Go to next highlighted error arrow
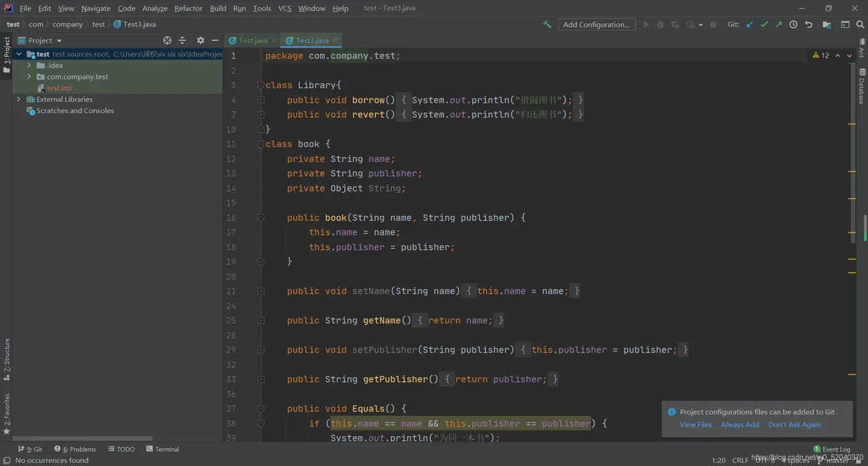The width and height of the screenshot is (868, 466). pyautogui.click(x=849, y=55)
